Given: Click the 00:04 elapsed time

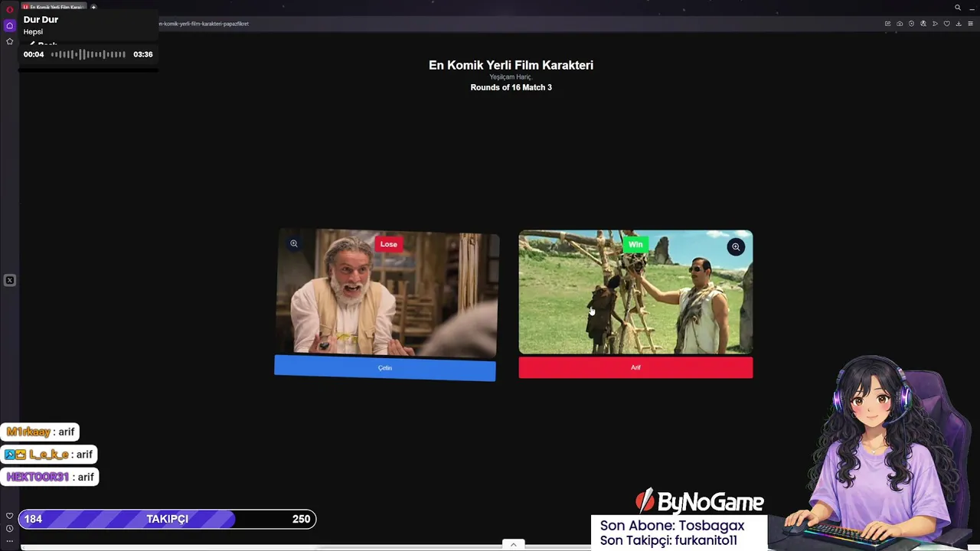Looking at the screenshot, I should [x=34, y=54].
